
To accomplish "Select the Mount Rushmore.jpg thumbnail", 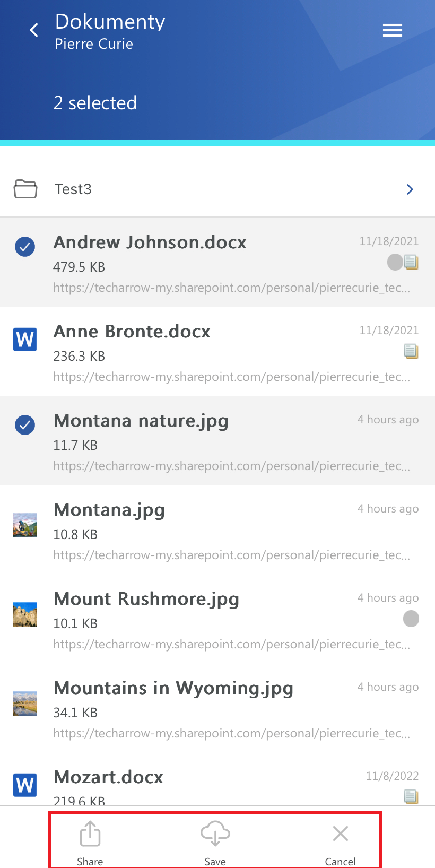I will (x=25, y=614).
